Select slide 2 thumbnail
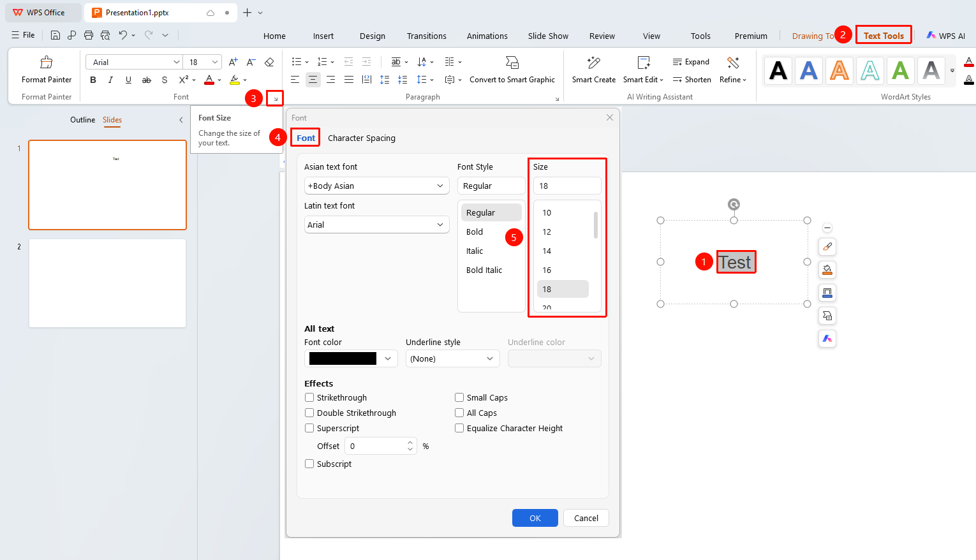The image size is (976, 560). pos(107,283)
